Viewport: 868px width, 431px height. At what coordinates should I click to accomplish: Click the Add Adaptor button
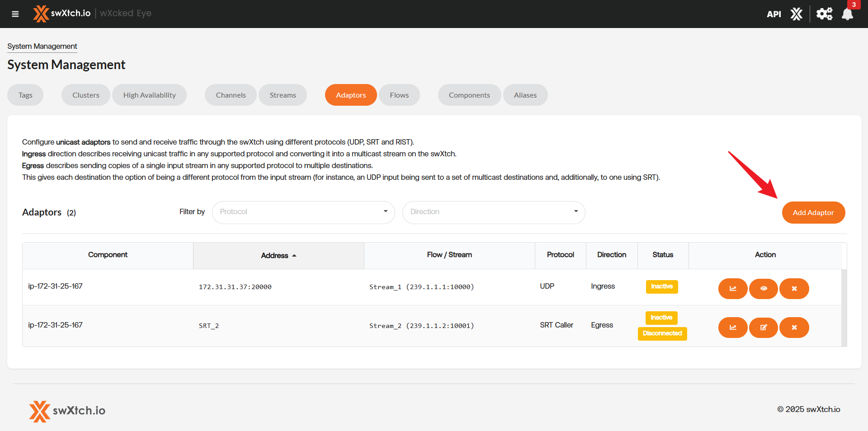pyautogui.click(x=813, y=213)
